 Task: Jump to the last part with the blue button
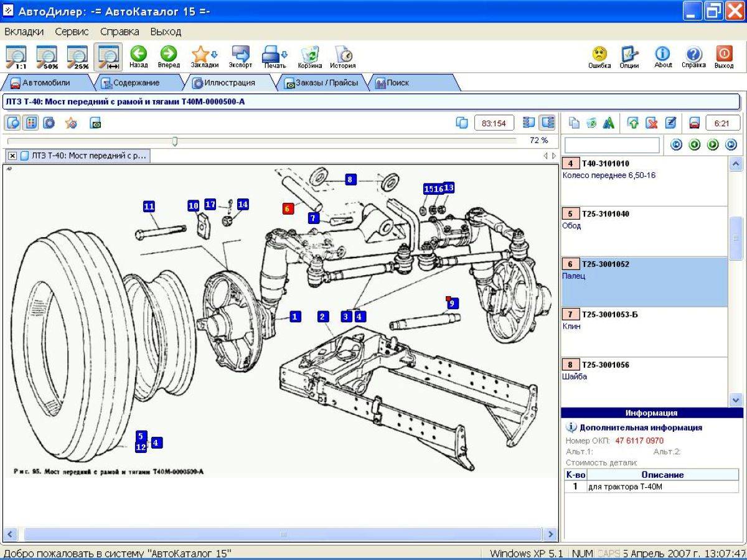tap(731, 145)
